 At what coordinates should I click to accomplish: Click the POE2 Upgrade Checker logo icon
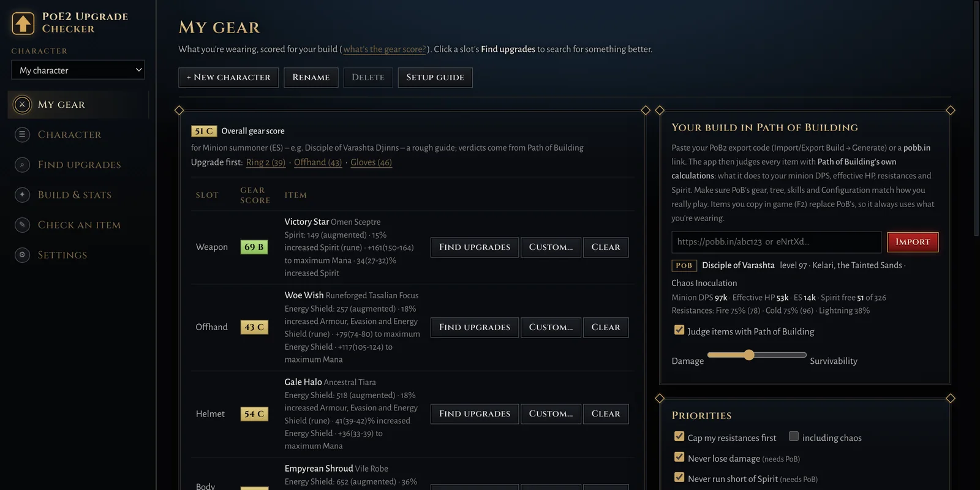pos(23,23)
